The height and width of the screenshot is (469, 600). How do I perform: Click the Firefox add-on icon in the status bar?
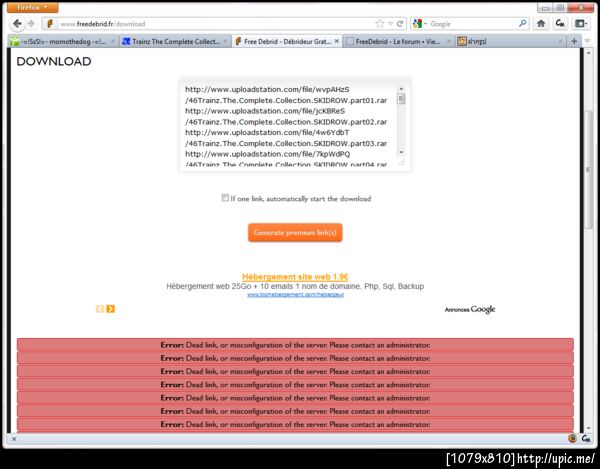572,438
